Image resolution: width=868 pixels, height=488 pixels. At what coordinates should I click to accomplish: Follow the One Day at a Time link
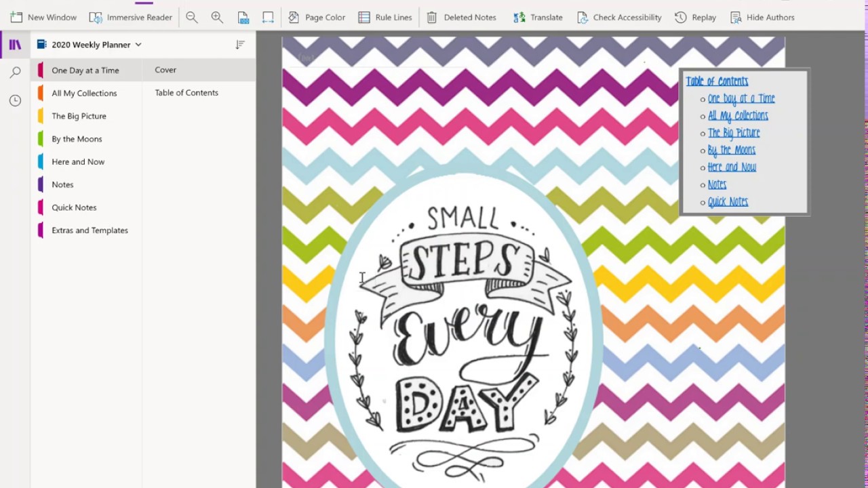point(741,99)
